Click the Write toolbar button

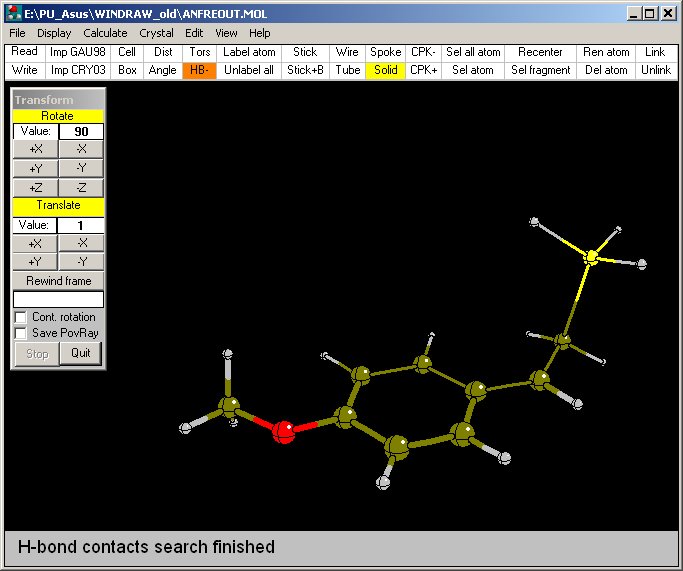24,70
